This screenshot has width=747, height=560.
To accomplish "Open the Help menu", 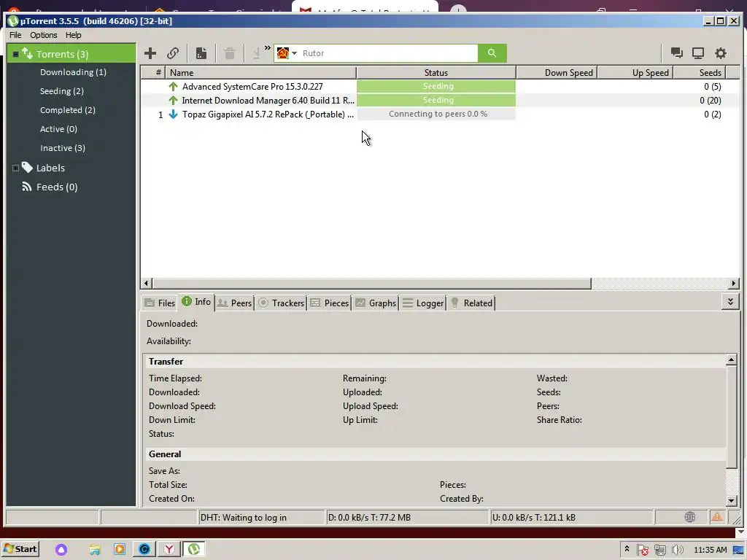I will pyautogui.click(x=74, y=35).
